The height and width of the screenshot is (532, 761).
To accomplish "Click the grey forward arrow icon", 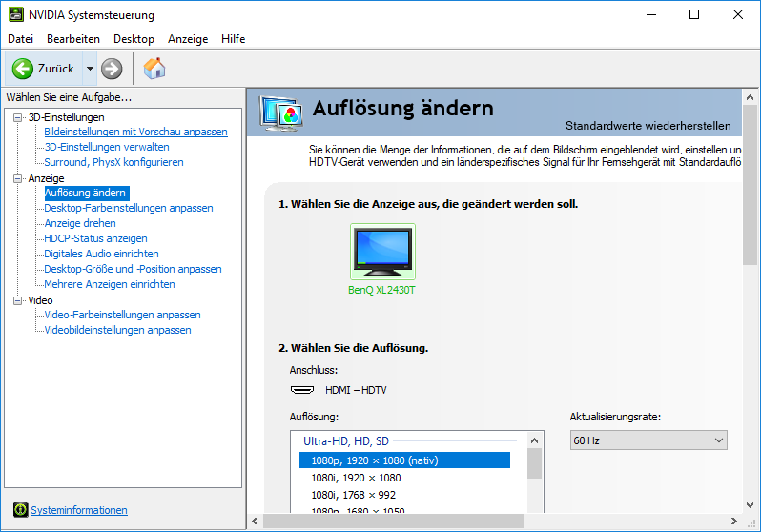I will 112,69.
